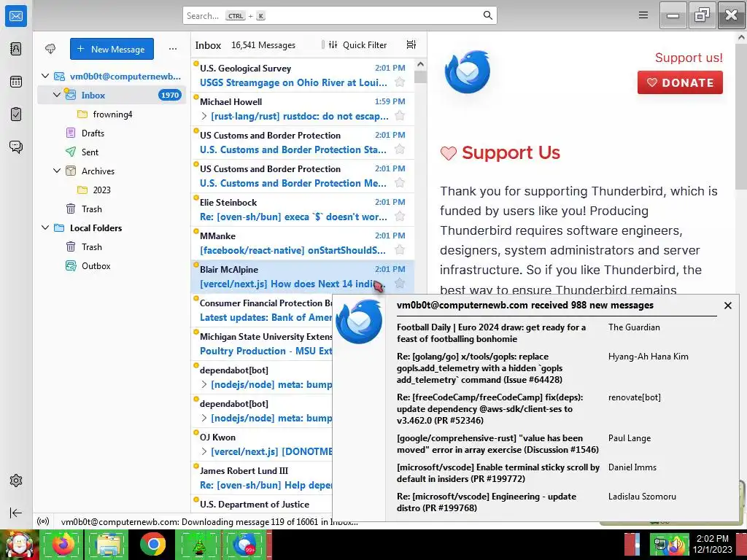Image resolution: width=747 pixels, height=560 pixels.
Task: Close the new messages notification popup
Action: (727, 306)
